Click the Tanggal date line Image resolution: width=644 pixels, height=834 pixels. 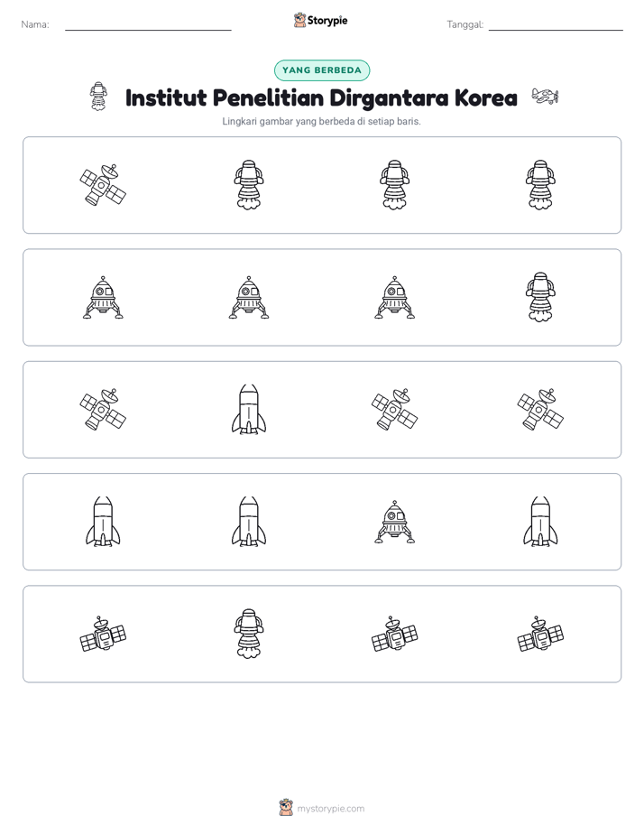pos(556,25)
